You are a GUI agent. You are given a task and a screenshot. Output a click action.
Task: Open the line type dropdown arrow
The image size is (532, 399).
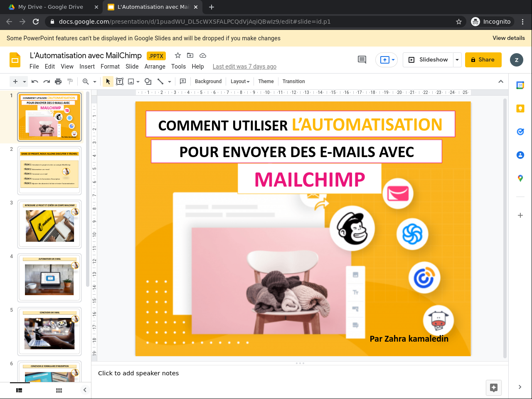170,81
